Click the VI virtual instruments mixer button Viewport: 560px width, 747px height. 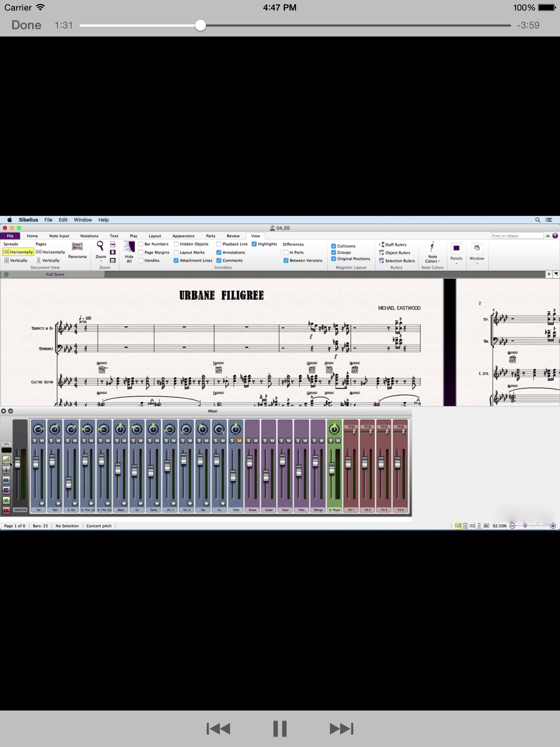[x=6, y=500]
